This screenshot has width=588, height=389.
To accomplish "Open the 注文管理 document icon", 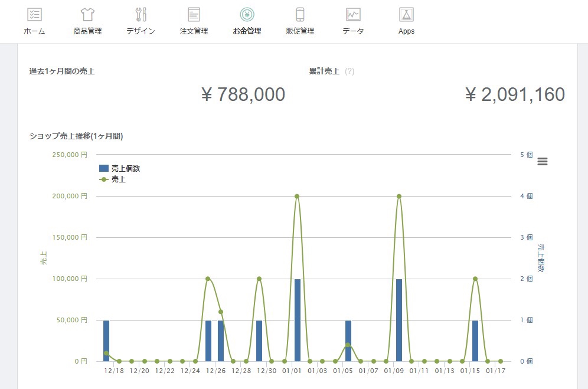I will pos(194,15).
